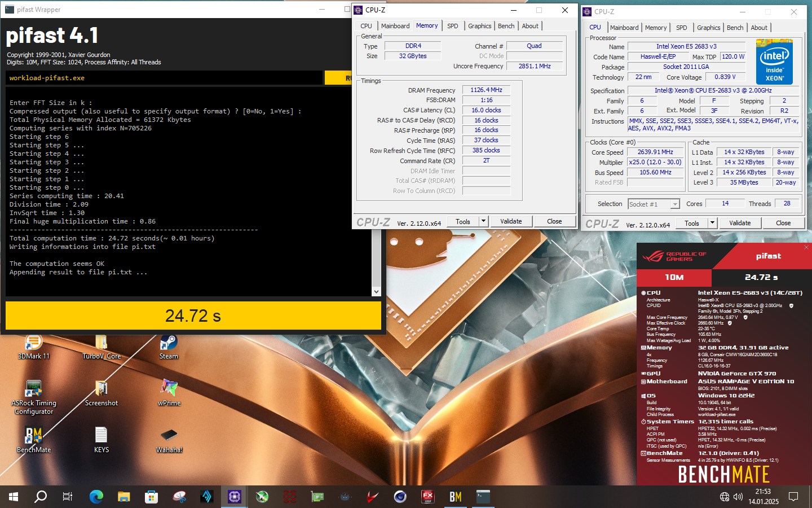Open Task View on the taskbar
This screenshot has height=508, width=812.
[68, 497]
